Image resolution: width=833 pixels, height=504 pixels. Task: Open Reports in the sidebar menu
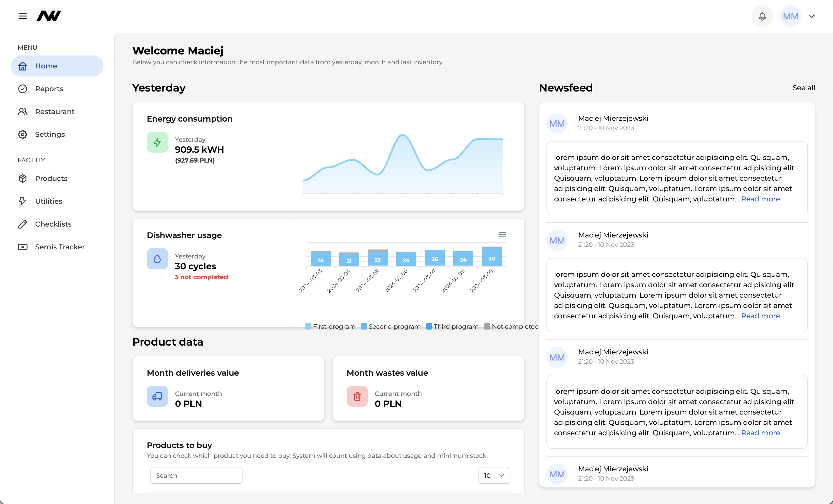click(49, 89)
